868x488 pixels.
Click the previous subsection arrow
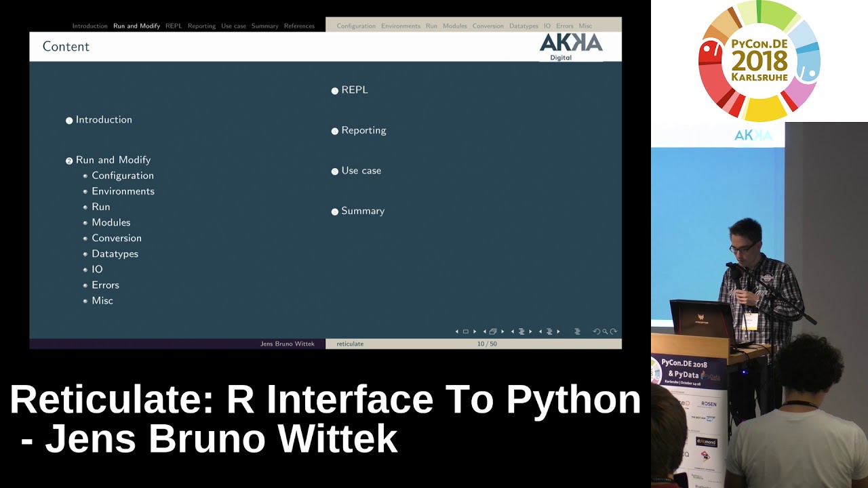(x=512, y=331)
